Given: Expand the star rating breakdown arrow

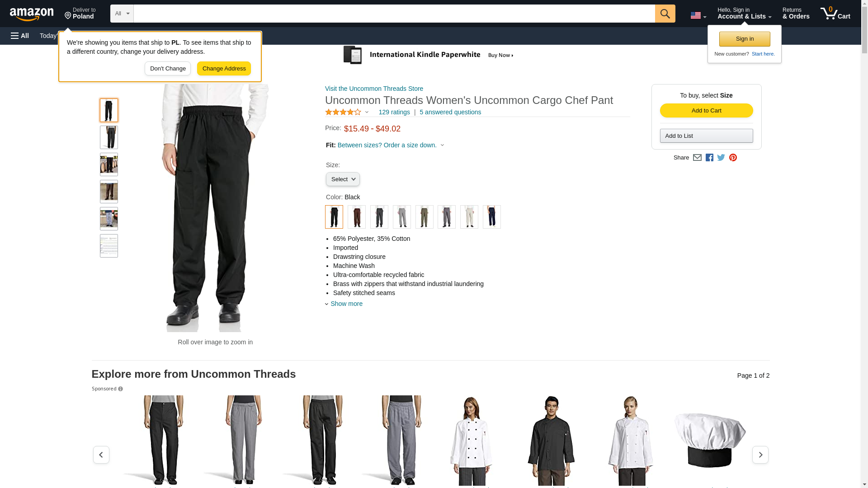Looking at the screenshot, I should pyautogui.click(x=367, y=112).
